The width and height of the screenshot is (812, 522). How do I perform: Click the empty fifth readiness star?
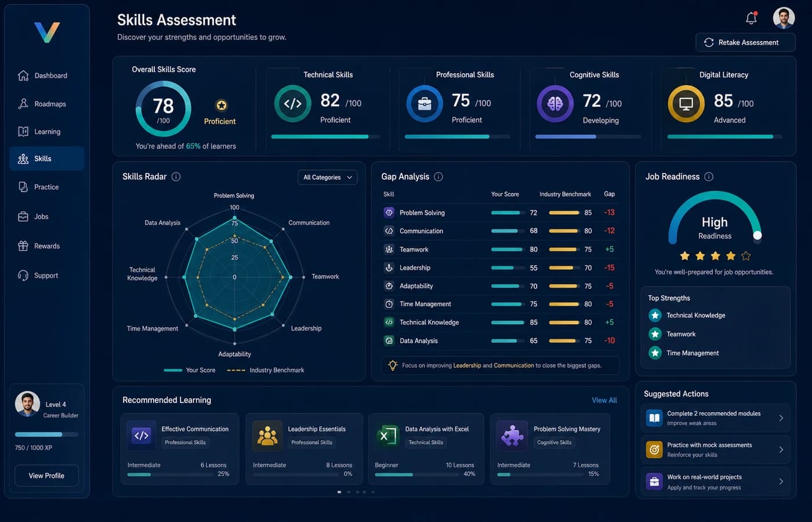[746, 256]
